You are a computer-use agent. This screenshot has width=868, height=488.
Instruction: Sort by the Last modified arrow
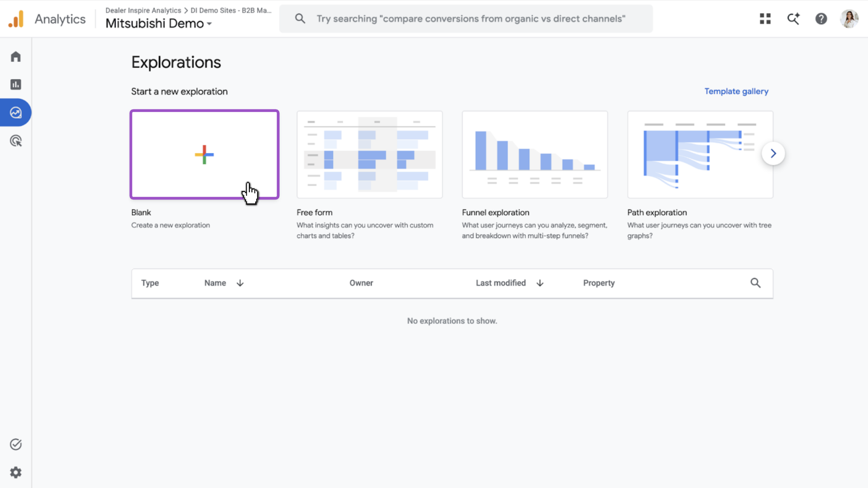540,283
